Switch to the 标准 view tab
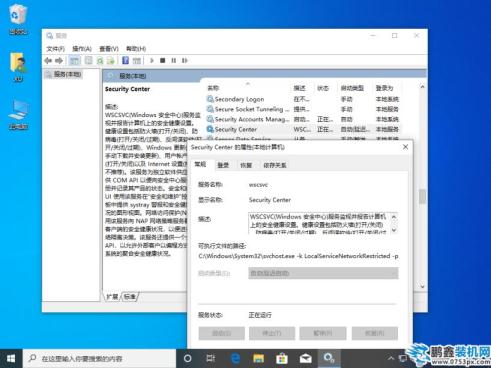Viewport: 491px width, 368px height. pyautogui.click(x=130, y=296)
